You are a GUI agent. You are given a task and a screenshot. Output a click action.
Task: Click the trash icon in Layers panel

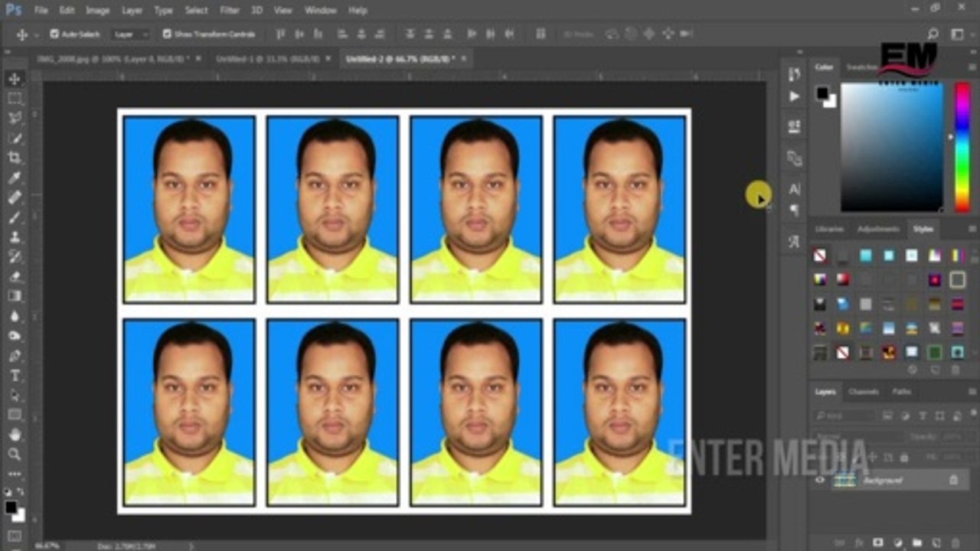point(955,543)
